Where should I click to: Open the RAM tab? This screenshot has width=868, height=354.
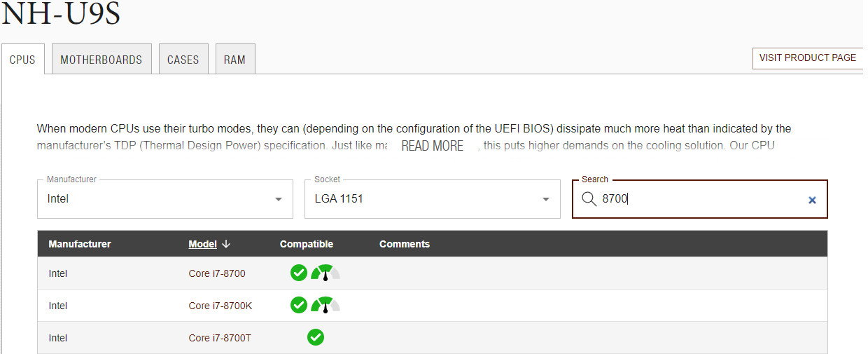(x=234, y=60)
